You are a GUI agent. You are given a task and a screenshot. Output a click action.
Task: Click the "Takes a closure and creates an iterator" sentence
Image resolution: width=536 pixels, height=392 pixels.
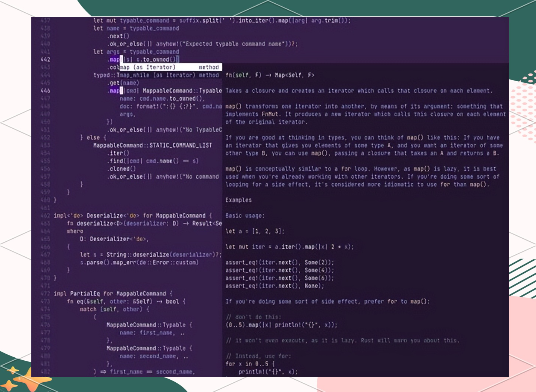pyautogui.click(x=359, y=91)
